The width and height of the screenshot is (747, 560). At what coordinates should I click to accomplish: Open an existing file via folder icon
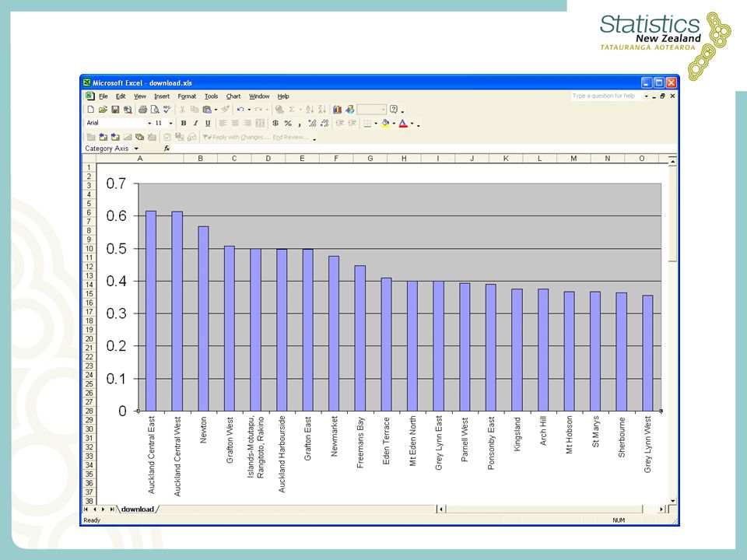[103, 110]
